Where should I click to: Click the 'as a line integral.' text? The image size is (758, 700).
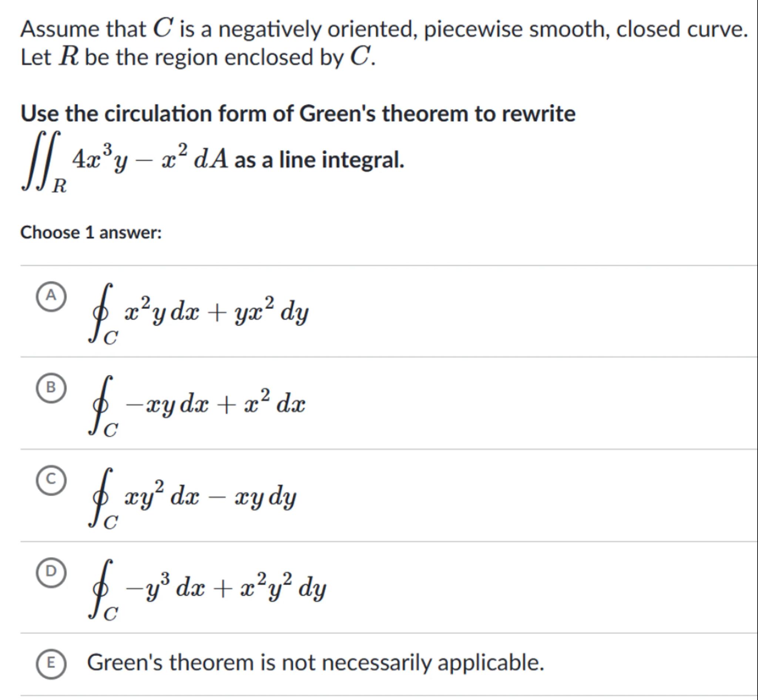[319, 160]
